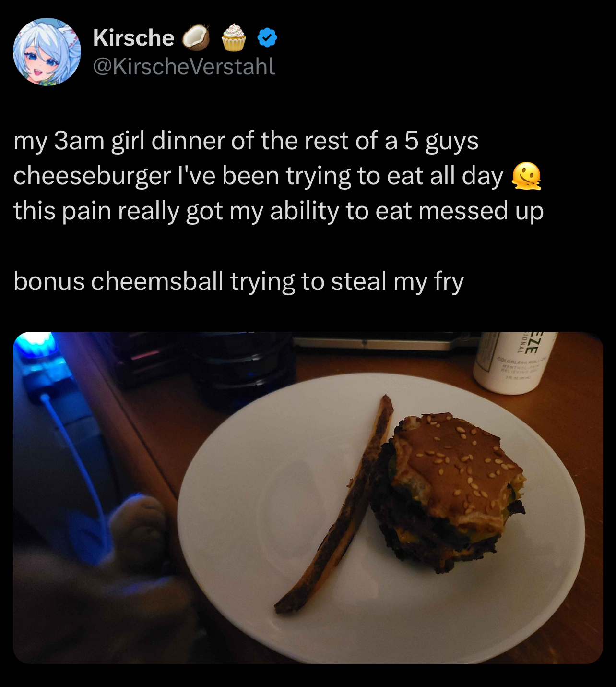Click the "my 3am girl dinner" line
This screenshot has height=687, width=616.
point(246,141)
